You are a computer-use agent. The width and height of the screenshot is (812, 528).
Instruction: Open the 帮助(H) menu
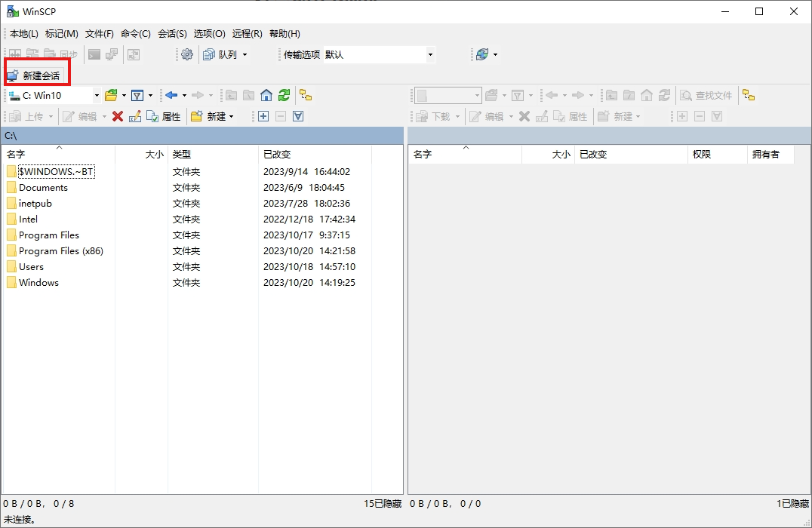285,34
